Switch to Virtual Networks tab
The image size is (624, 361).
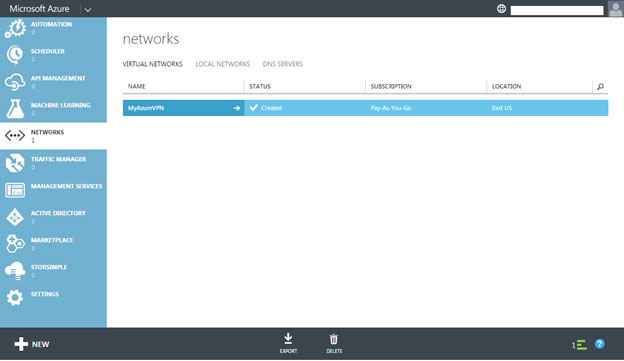(152, 64)
